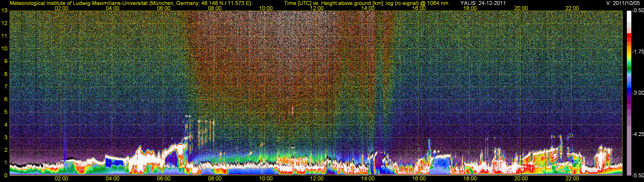Click the Meteorological Institute title text
644x182 pixels.
(x=131, y=3)
